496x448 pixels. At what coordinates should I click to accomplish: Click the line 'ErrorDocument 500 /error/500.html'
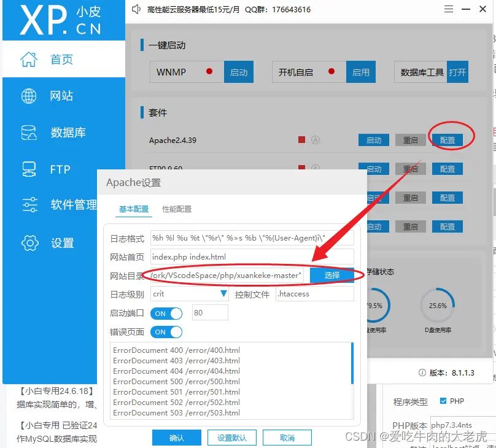176,381
